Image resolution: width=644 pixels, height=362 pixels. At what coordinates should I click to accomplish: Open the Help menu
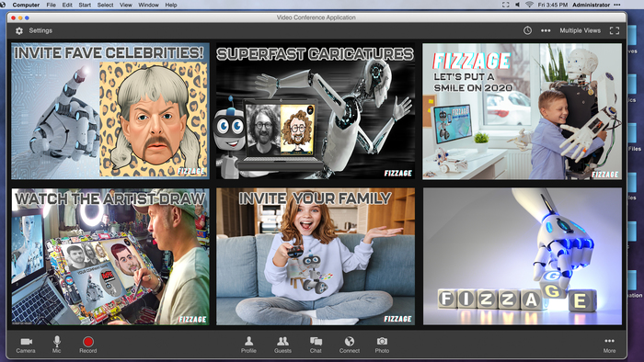tap(171, 5)
